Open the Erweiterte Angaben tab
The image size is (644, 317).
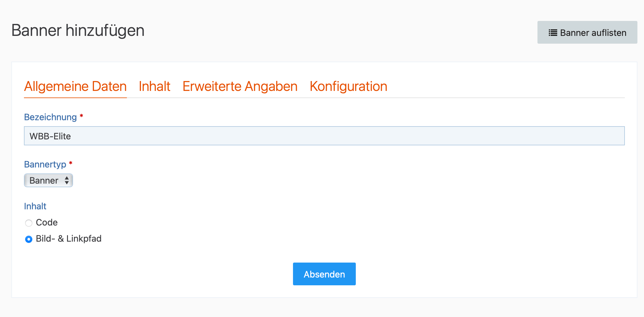click(x=240, y=86)
